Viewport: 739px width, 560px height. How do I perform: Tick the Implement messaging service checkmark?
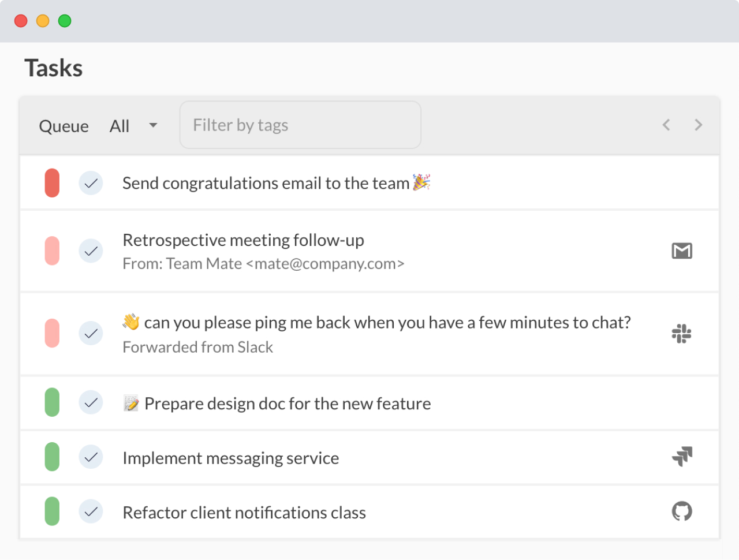(91, 457)
